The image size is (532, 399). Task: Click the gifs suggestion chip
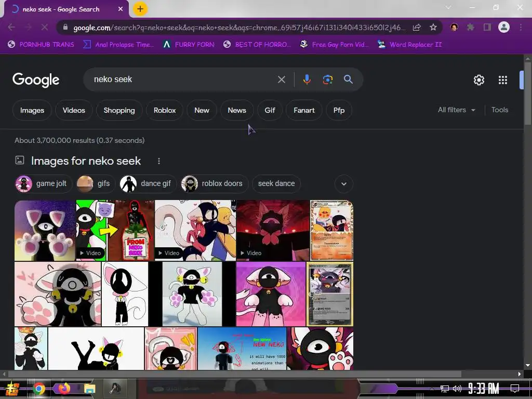point(96,183)
